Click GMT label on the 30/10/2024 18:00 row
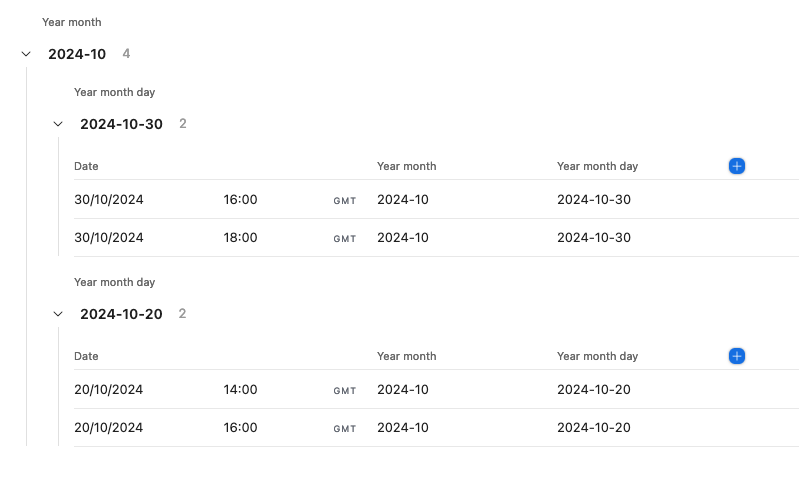 point(345,239)
